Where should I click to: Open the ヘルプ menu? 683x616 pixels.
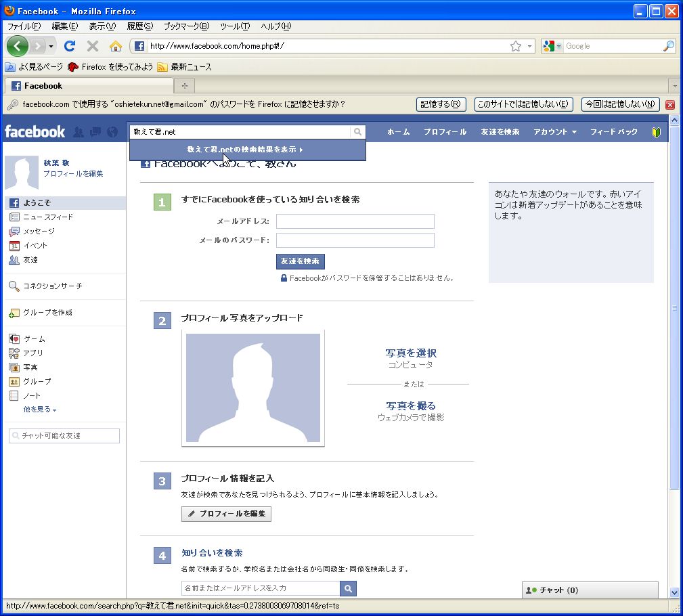click(x=276, y=26)
